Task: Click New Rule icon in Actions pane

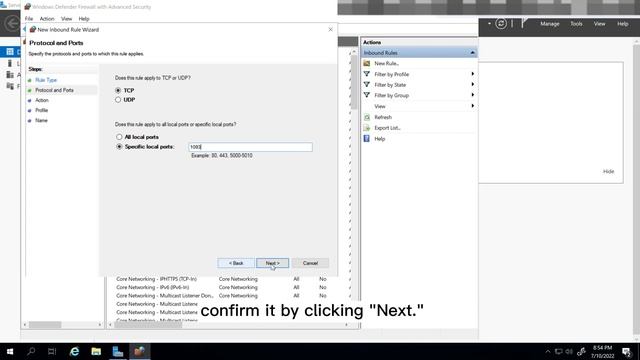Action: pos(367,63)
